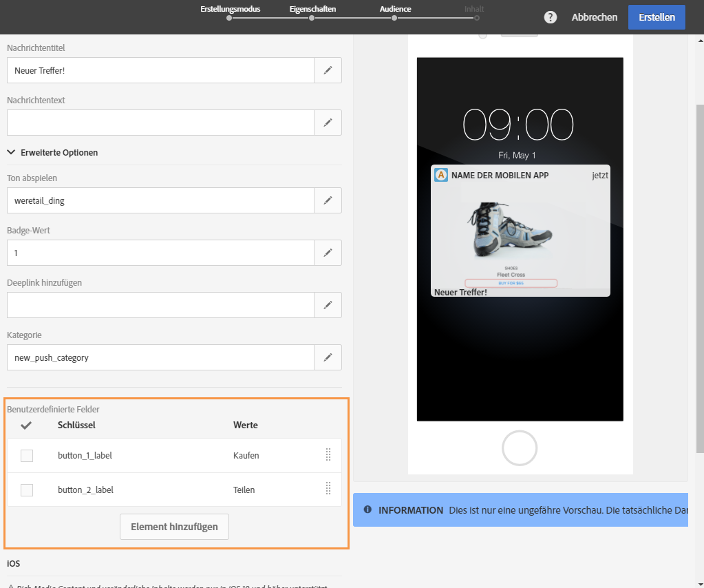Click into the Nachrichtentitel input field
704x588 pixels.
160,70
